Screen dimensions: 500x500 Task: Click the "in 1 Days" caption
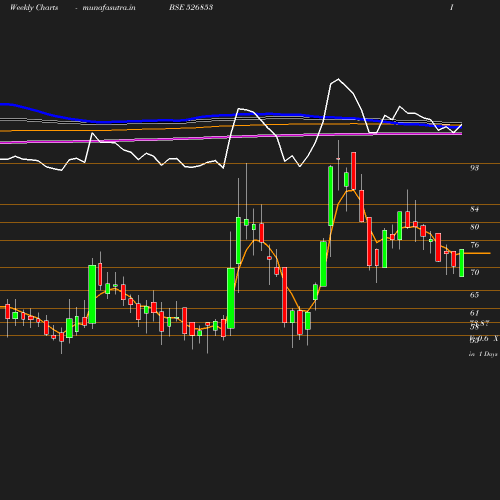coord(483,354)
